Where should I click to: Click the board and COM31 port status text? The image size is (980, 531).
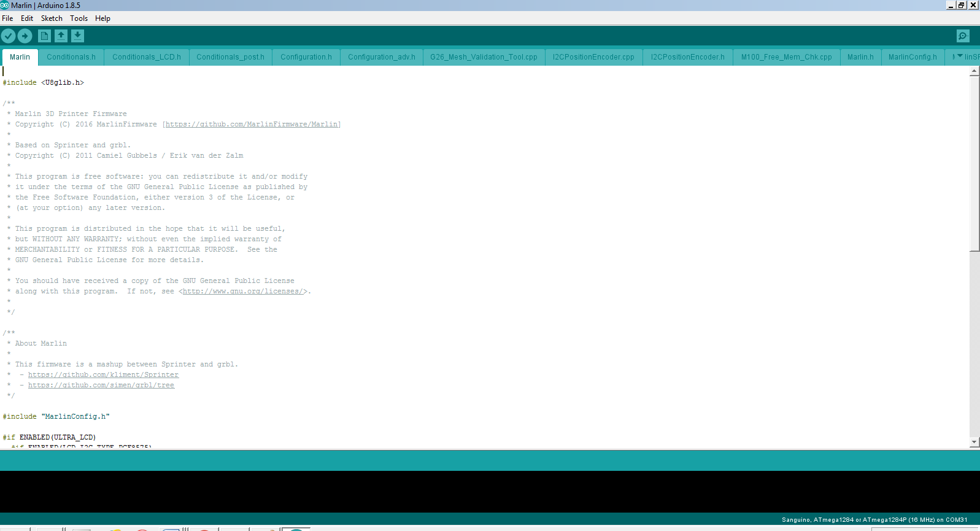tap(874, 520)
